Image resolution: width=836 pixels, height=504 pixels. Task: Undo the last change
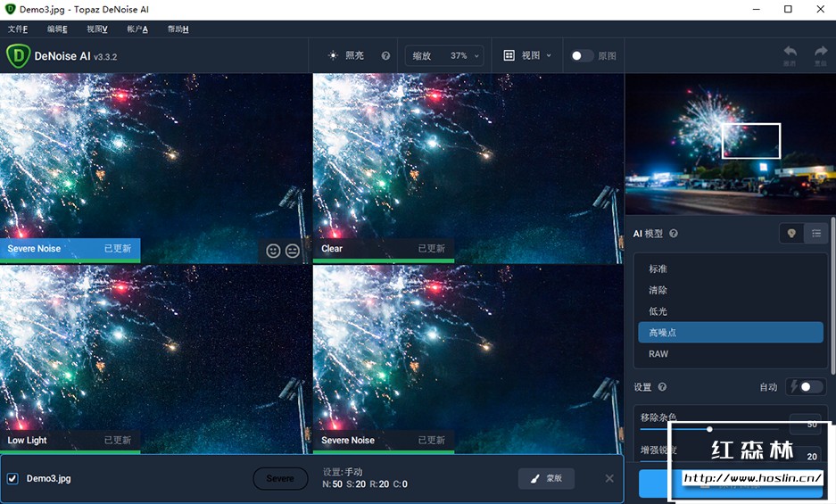pyautogui.click(x=790, y=55)
